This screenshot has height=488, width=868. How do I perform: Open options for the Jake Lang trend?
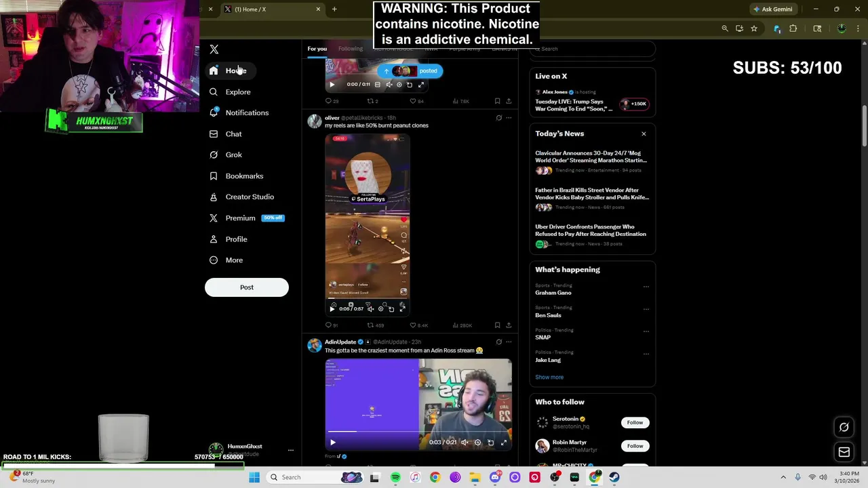click(x=646, y=353)
